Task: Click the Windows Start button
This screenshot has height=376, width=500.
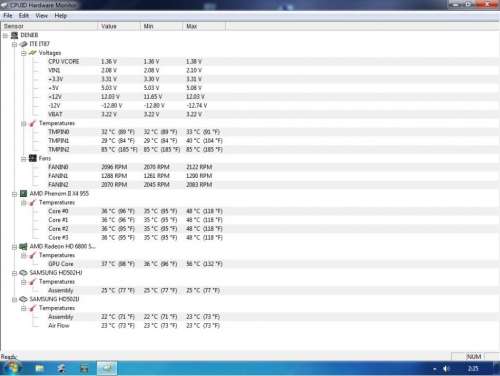Action: [x=12, y=368]
